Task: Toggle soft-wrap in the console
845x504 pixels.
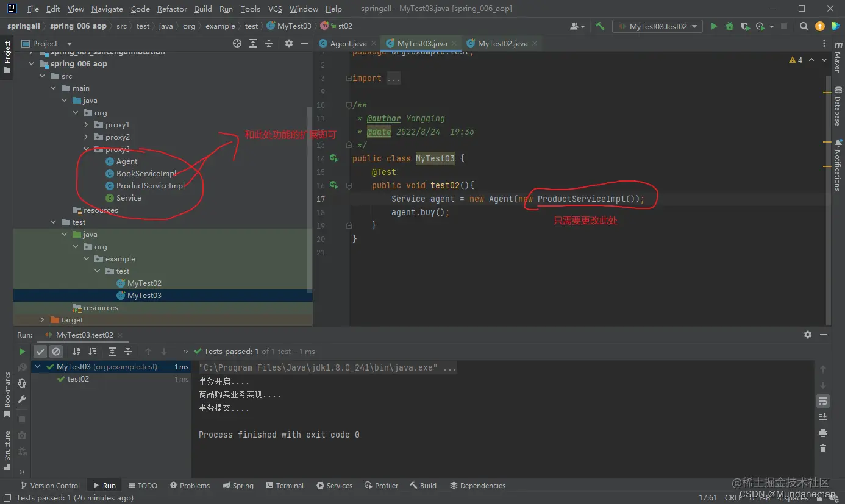Action: [x=823, y=401]
